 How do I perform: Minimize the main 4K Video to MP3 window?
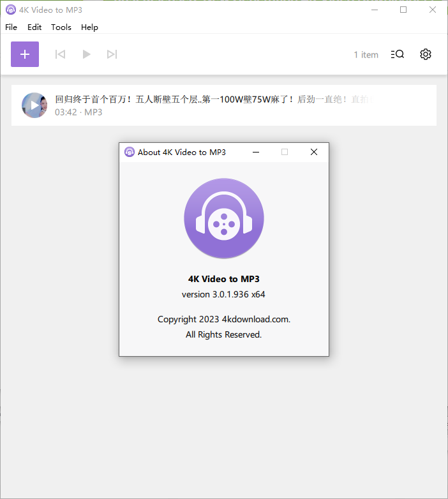coord(375,10)
